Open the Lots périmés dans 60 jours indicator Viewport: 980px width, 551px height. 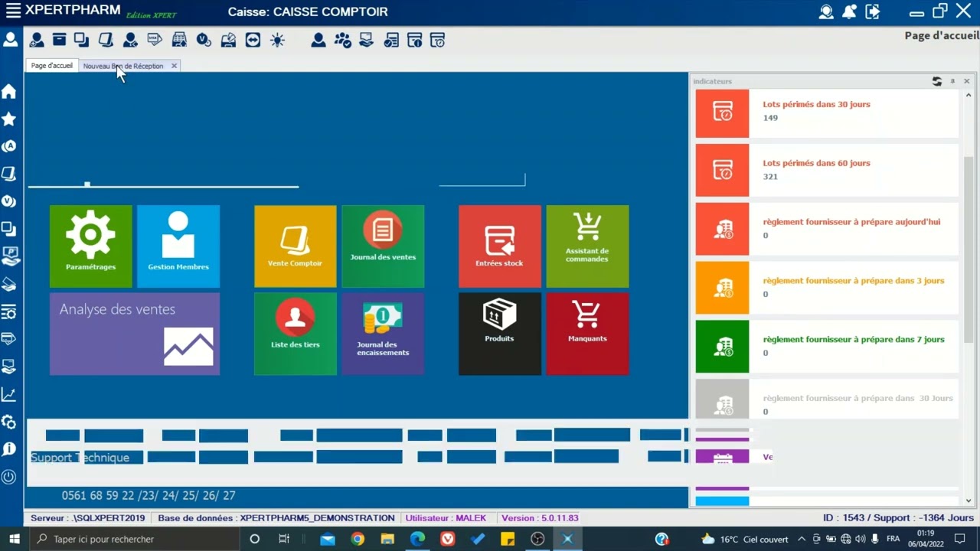coord(827,170)
